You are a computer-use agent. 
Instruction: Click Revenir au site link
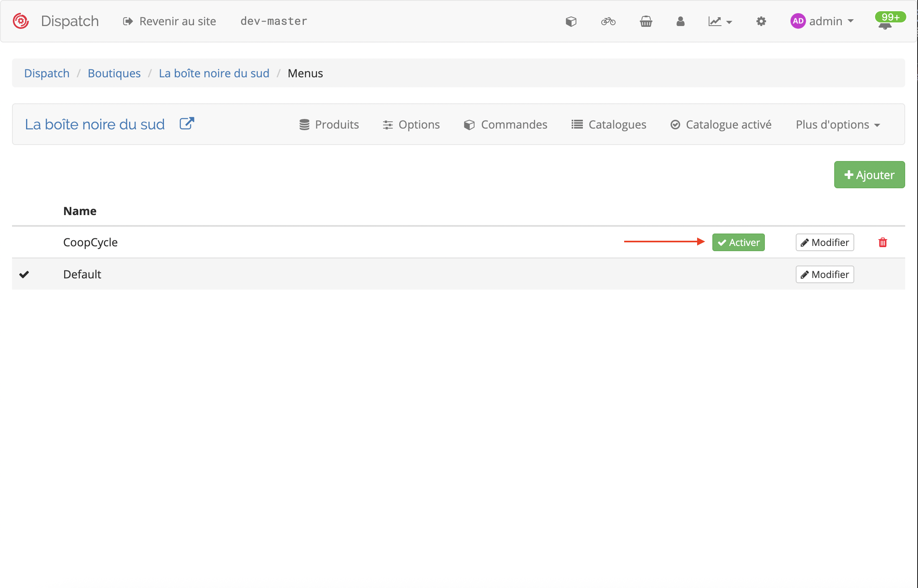170,21
